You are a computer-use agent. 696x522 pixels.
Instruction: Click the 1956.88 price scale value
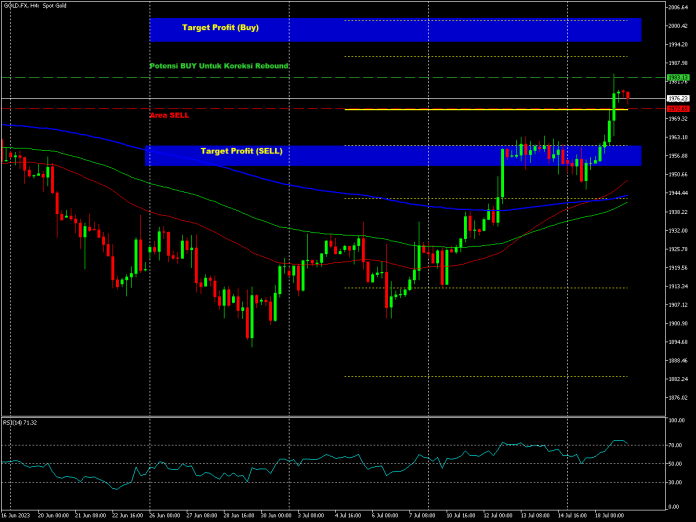click(678, 156)
